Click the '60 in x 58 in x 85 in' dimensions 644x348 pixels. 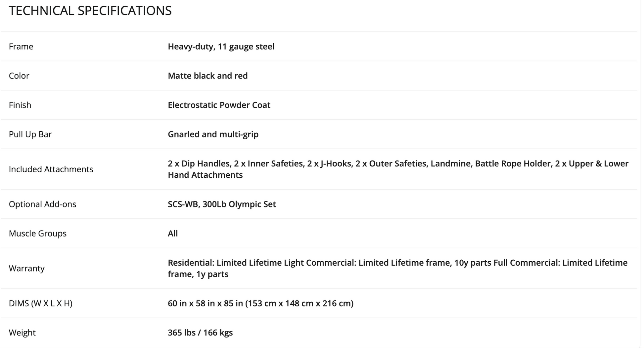(x=260, y=304)
